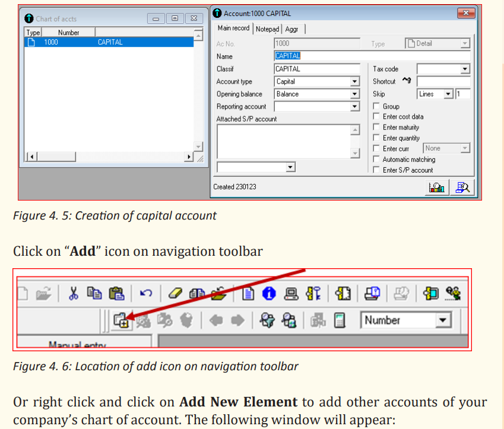Open the currency None dropdown
The width and height of the screenshot is (504, 429).
[x=465, y=148]
